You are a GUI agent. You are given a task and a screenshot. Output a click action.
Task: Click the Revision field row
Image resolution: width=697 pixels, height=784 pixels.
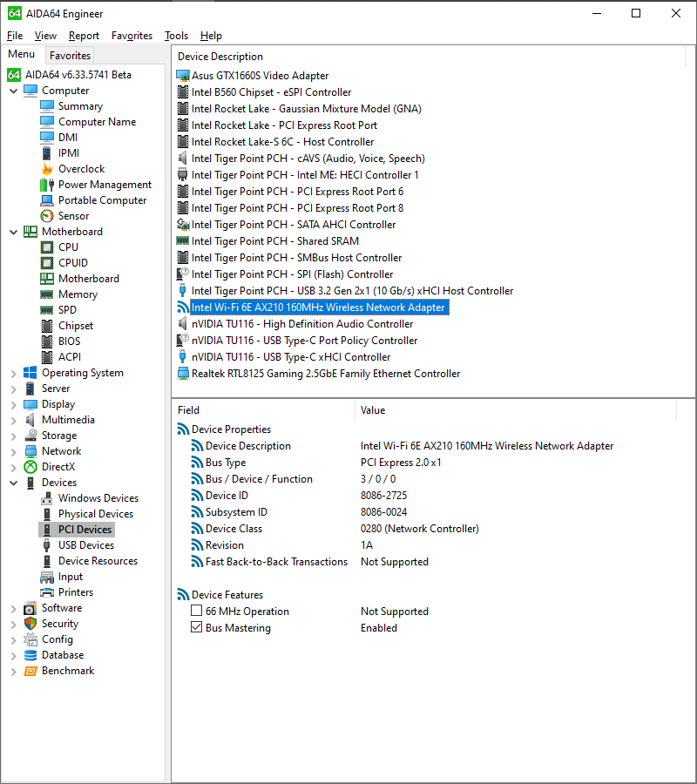click(225, 545)
